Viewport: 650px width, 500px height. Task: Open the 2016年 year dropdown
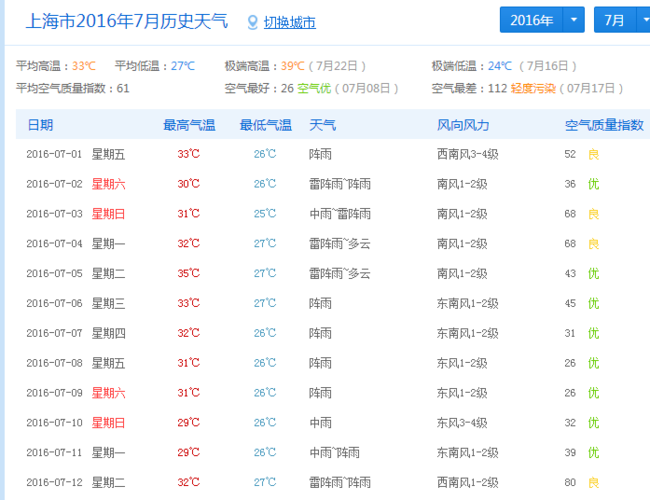tap(542, 19)
